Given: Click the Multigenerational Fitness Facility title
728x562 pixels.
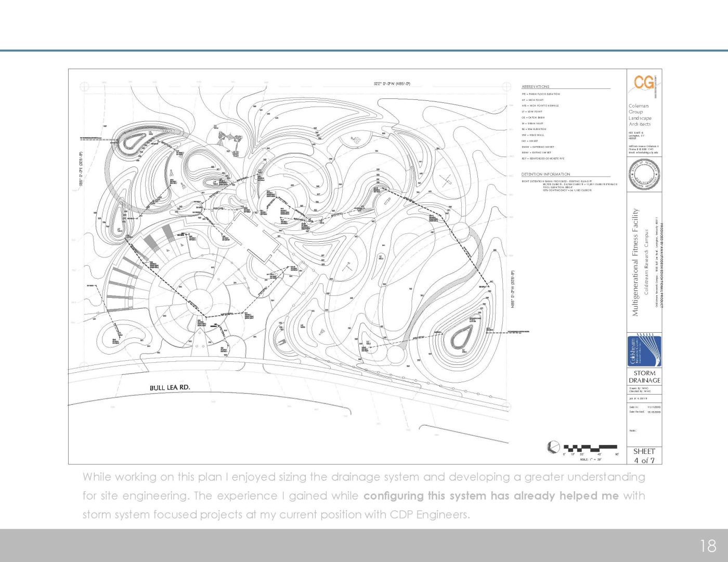Looking at the screenshot, I should [x=635, y=262].
